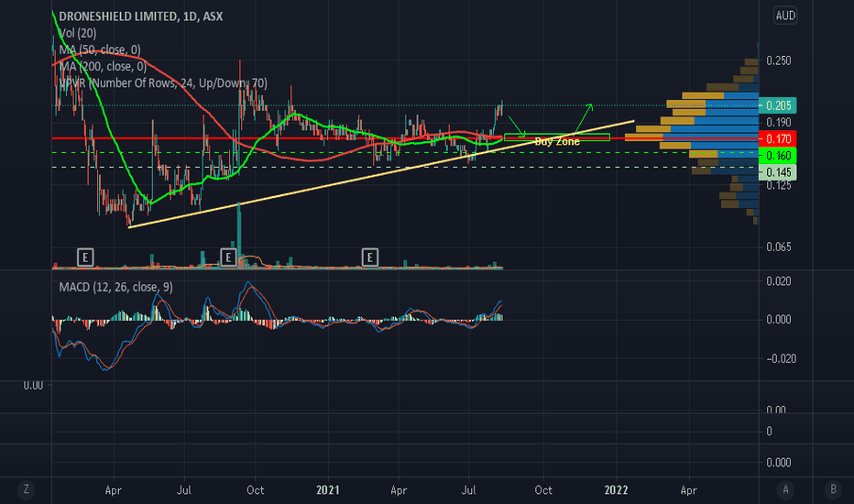854x504 pixels.
Task: Click the red 0.170 price level label
Action: click(x=778, y=139)
